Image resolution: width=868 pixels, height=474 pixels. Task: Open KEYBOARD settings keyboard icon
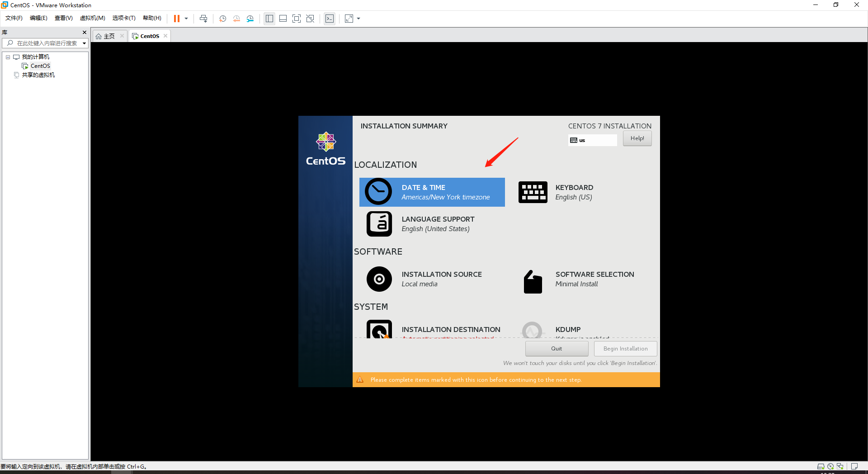(x=533, y=192)
